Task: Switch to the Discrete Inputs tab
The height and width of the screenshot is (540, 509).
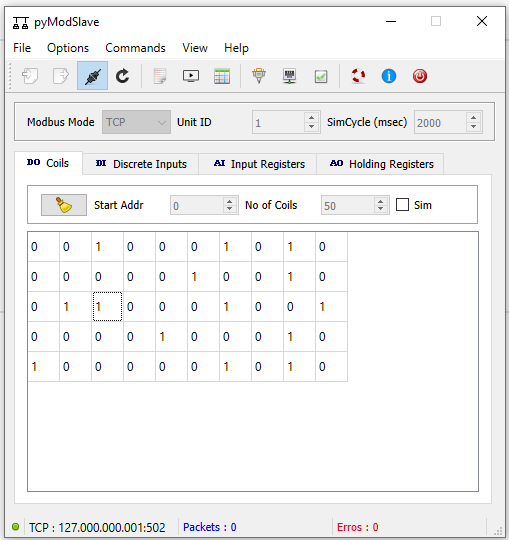Action: [x=141, y=164]
